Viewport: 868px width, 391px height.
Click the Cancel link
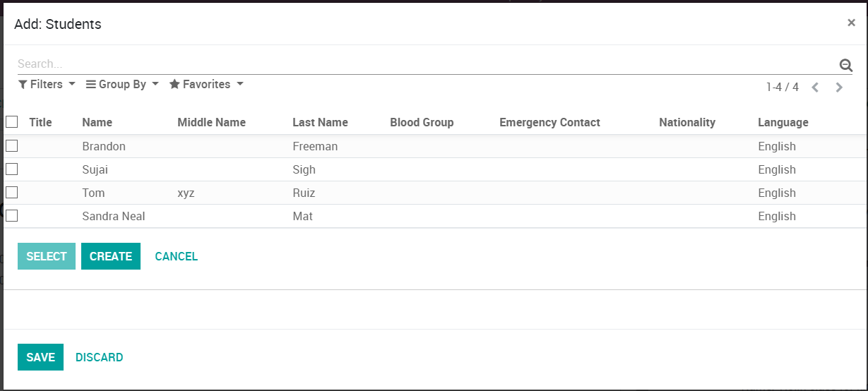[176, 257]
